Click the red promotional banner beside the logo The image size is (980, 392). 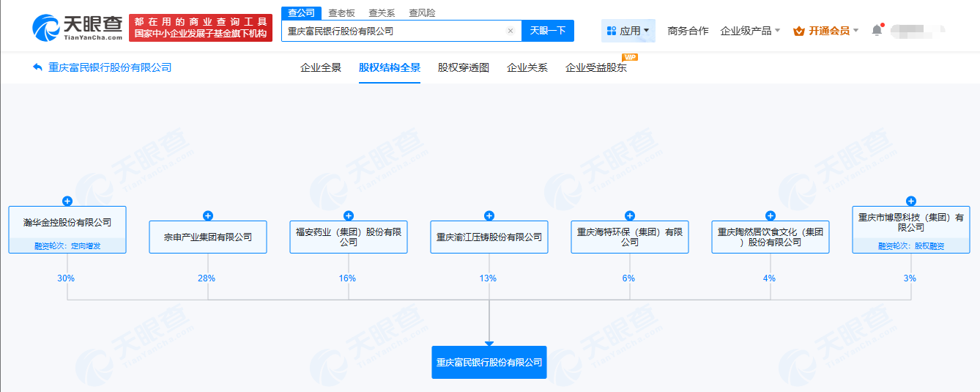coord(201,28)
